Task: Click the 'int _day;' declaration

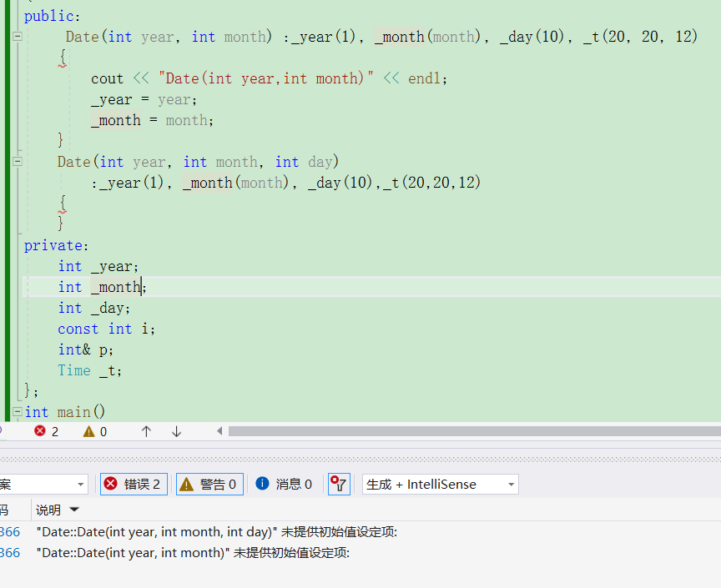Action: 93,308
